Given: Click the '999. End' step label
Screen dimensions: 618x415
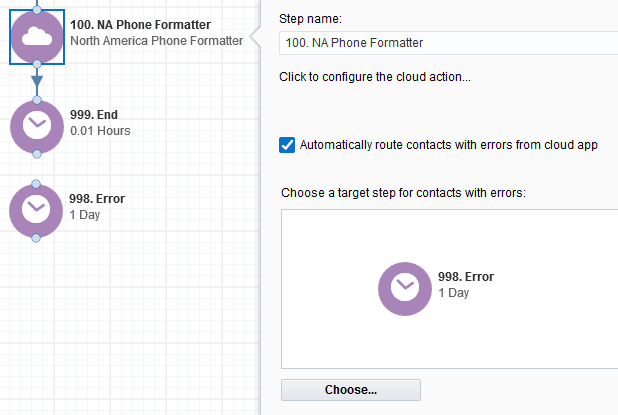Looking at the screenshot, I should (x=94, y=115).
